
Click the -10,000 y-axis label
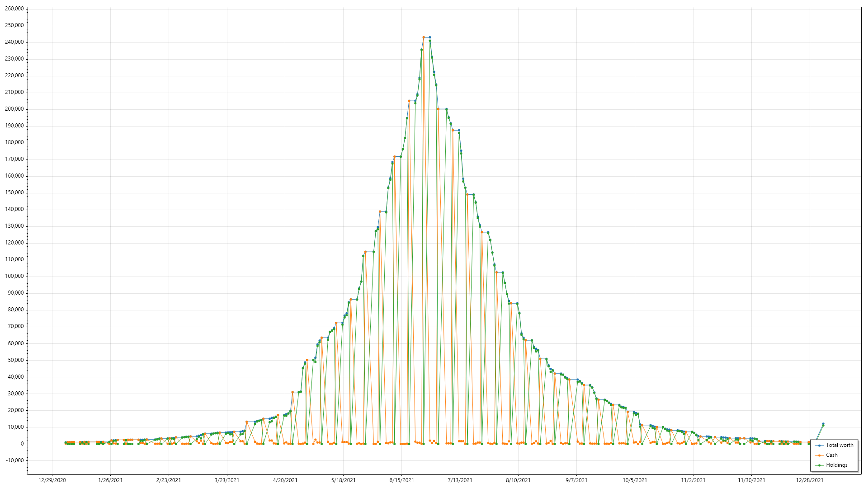14,460
